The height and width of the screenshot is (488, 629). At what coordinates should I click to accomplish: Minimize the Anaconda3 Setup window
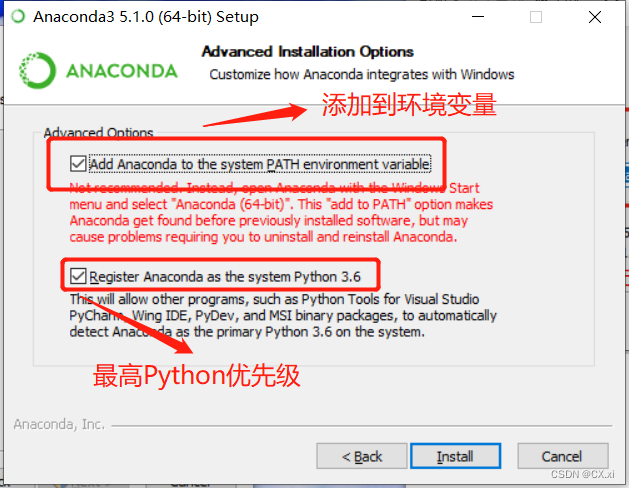pyautogui.click(x=478, y=17)
